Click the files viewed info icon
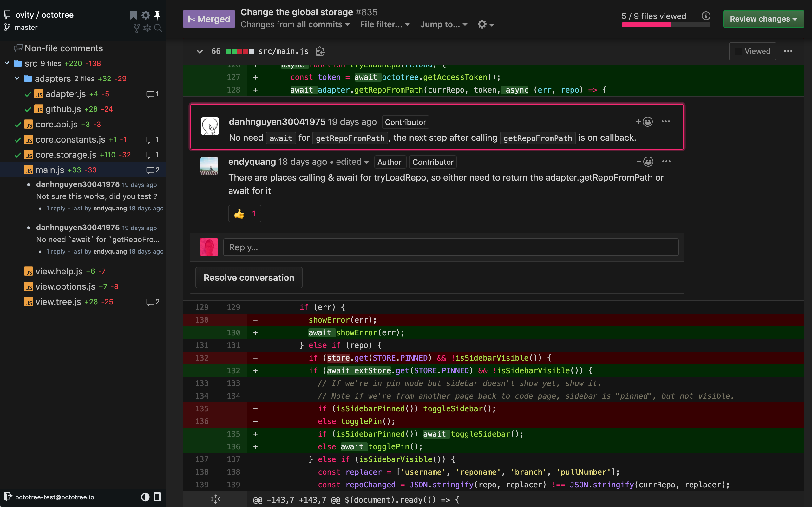812x507 pixels. 706,16
